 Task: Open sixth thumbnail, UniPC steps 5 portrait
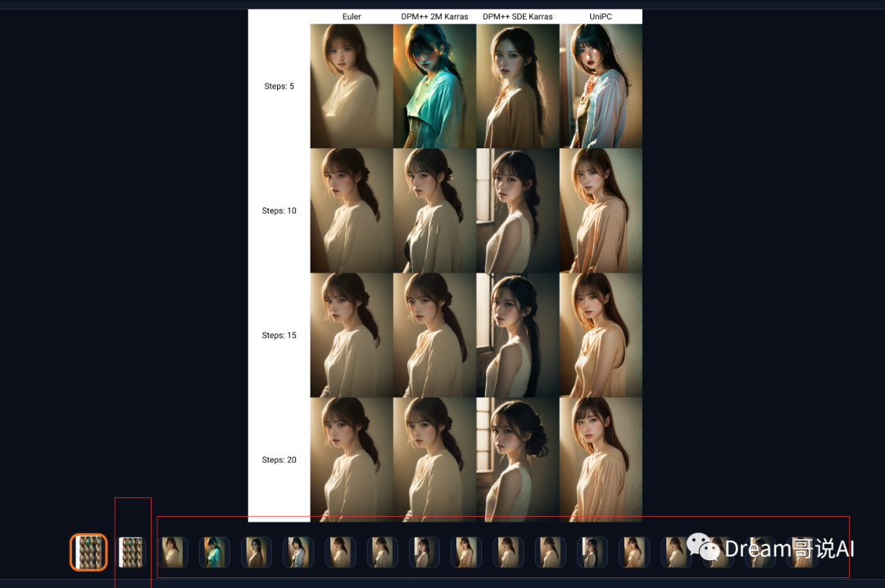[298, 552]
